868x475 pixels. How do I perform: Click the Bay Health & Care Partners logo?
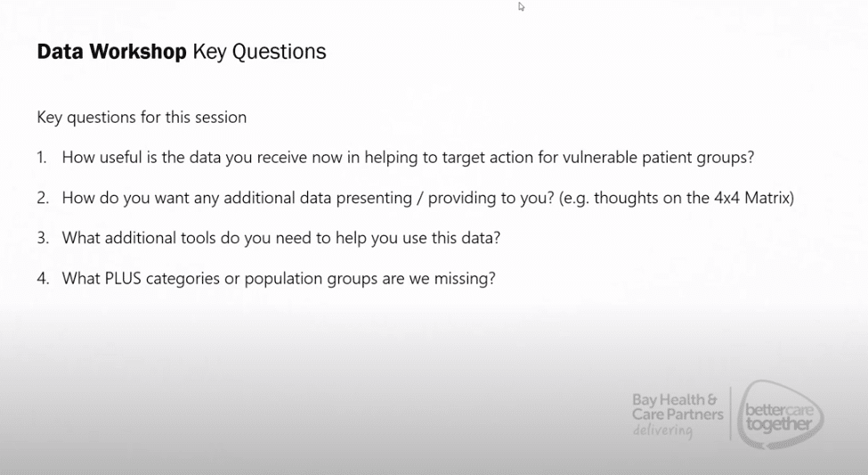[x=674, y=407]
